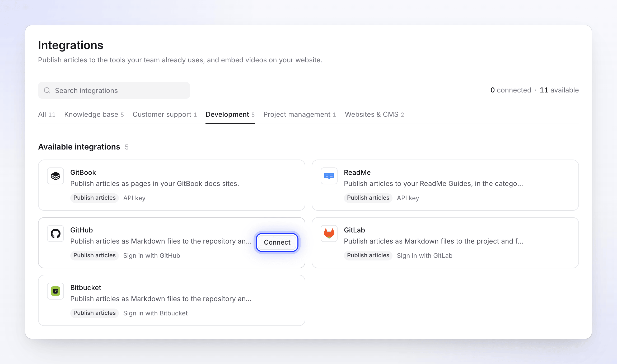Click the Sign in with GitLab text
617x364 pixels.
pyautogui.click(x=425, y=256)
